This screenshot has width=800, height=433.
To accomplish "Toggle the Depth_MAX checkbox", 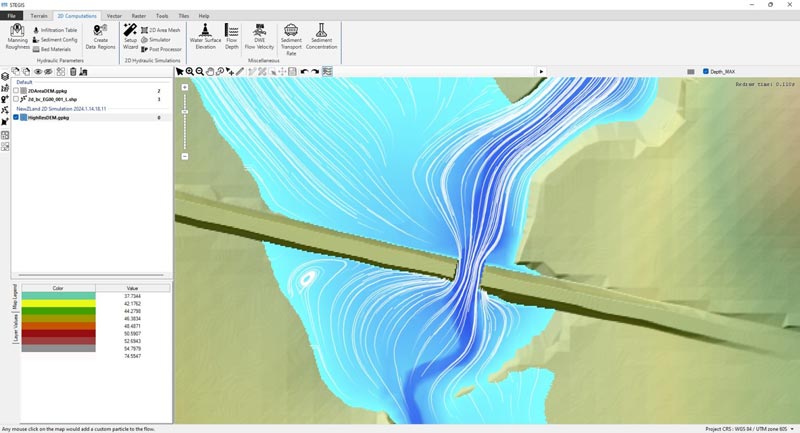I will click(x=706, y=72).
